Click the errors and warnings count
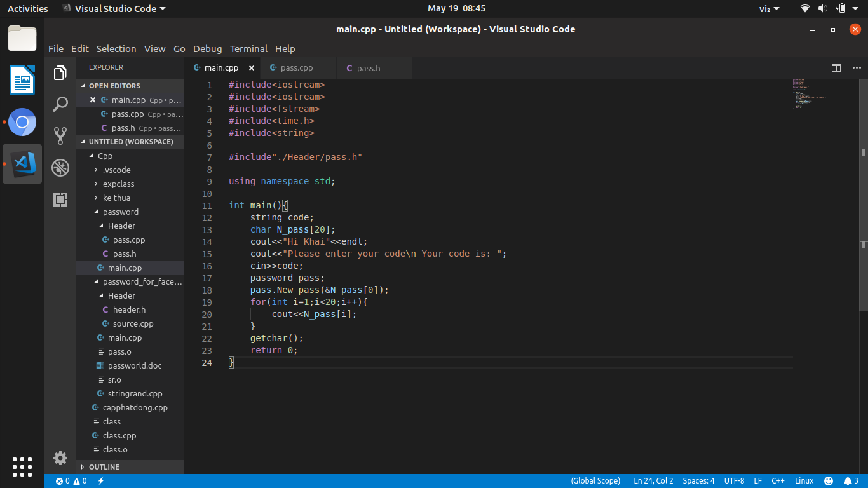The image size is (868, 488). [x=71, y=481]
